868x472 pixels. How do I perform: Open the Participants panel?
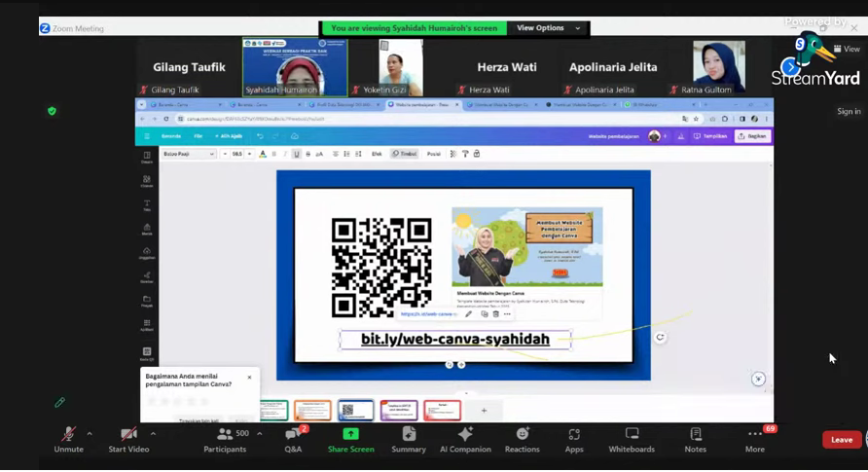click(225, 440)
